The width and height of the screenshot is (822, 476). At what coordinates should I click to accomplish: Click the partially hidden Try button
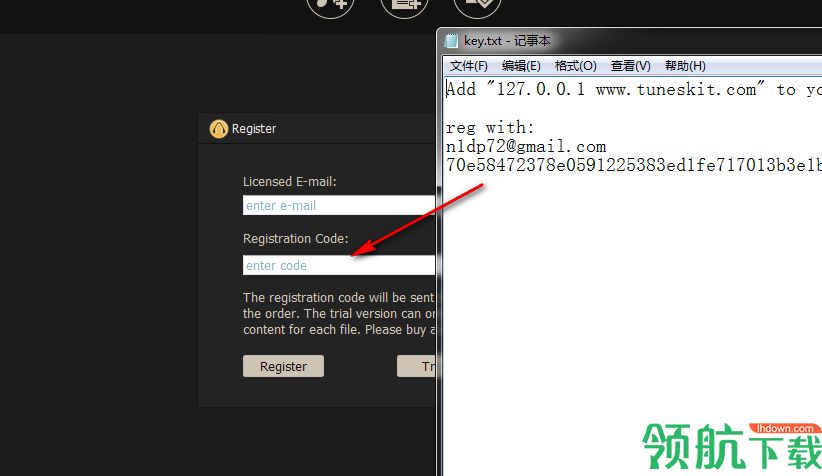(417, 366)
